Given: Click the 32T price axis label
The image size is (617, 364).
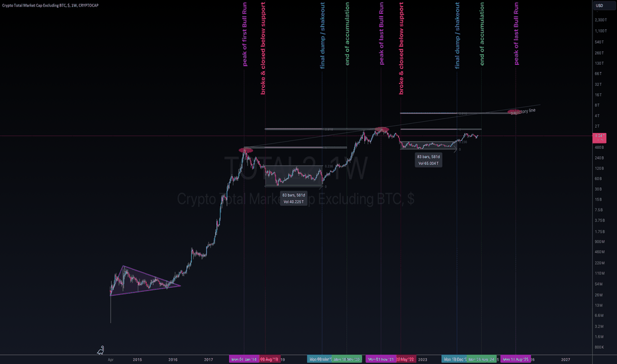Looking at the screenshot, I should click(598, 85).
